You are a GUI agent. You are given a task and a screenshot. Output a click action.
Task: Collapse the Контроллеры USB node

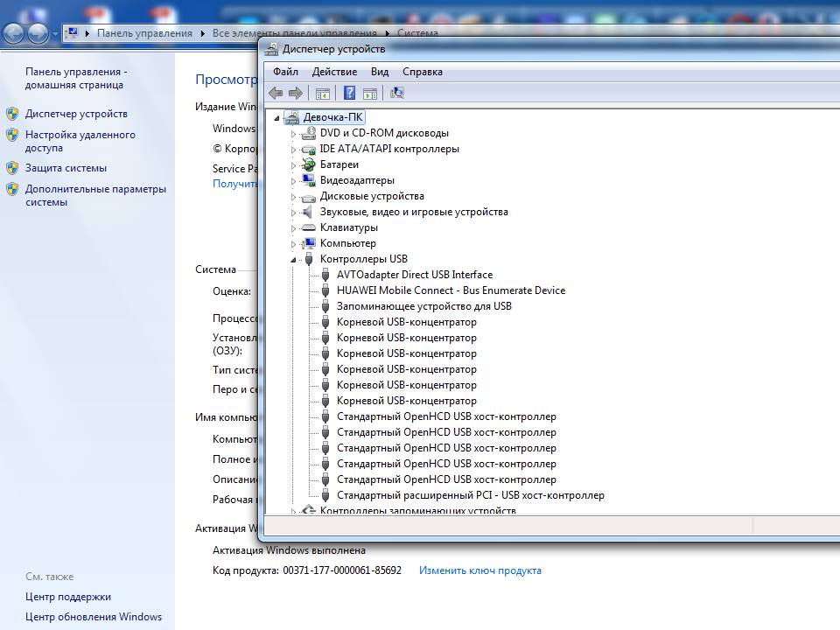[294, 260]
